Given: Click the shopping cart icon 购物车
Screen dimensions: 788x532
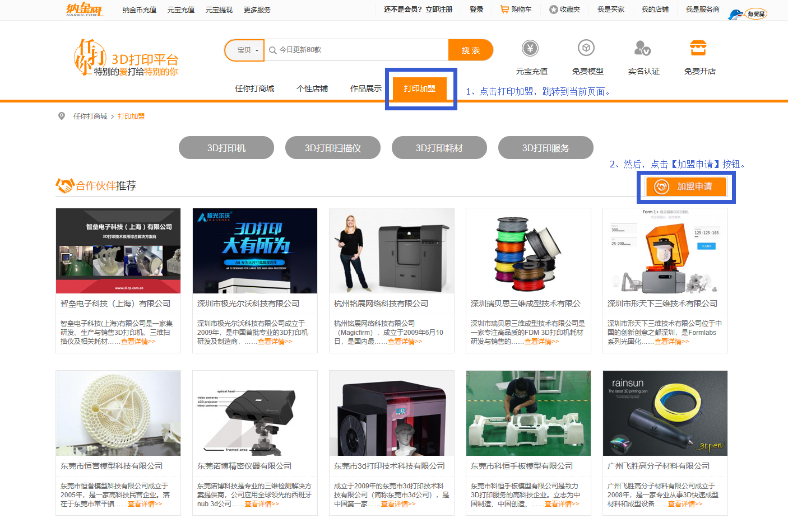Looking at the screenshot, I should tap(504, 10).
